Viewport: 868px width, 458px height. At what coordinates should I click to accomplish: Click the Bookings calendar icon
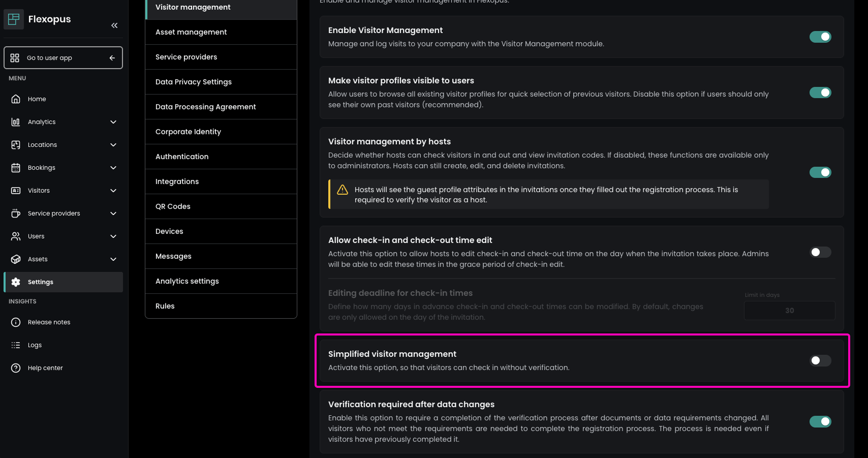[x=16, y=168]
